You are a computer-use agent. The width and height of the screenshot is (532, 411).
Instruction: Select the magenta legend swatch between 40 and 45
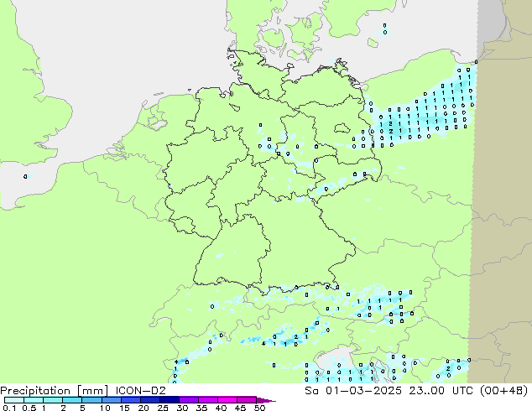tap(227, 400)
